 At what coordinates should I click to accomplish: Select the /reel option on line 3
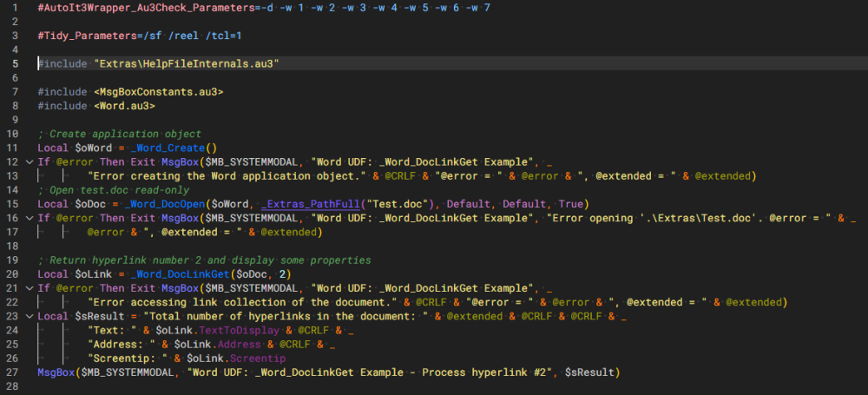coord(186,36)
